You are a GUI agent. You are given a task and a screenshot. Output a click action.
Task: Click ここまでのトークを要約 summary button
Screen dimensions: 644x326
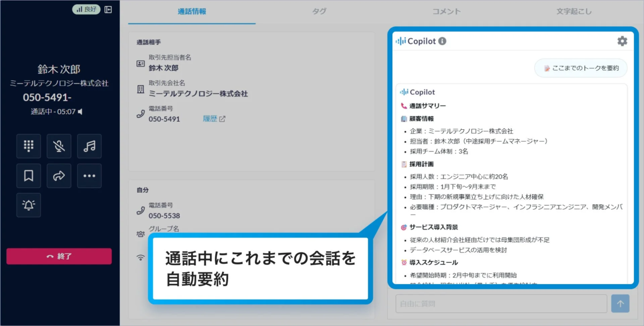pyautogui.click(x=580, y=68)
